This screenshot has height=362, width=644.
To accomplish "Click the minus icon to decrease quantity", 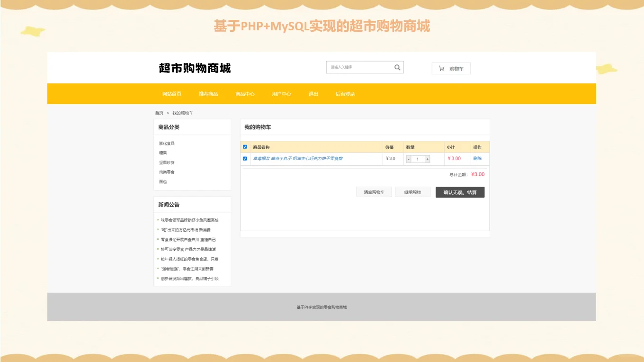I will (409, 159).
